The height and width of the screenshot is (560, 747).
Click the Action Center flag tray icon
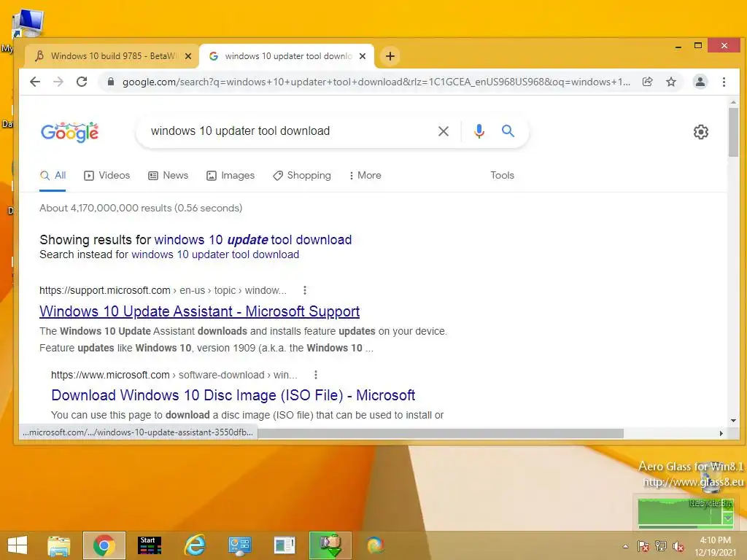pyautogui.click(x=643, y=546)
